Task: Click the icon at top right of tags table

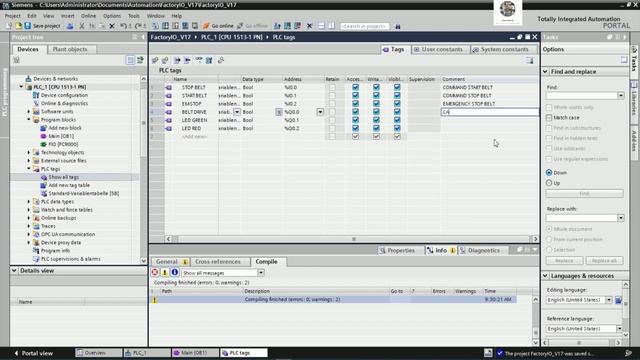Action: pos(530,60)
